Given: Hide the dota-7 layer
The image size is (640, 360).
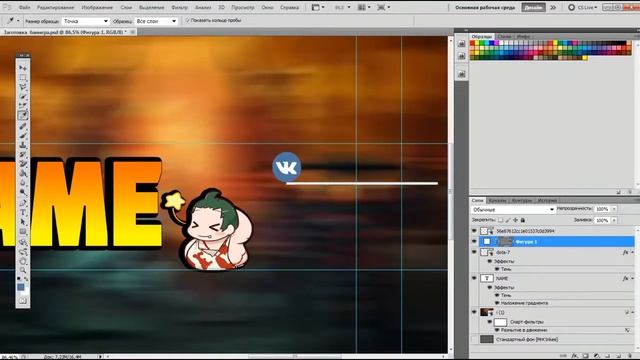Looking at the screenshot, I should tap(474, 252).
